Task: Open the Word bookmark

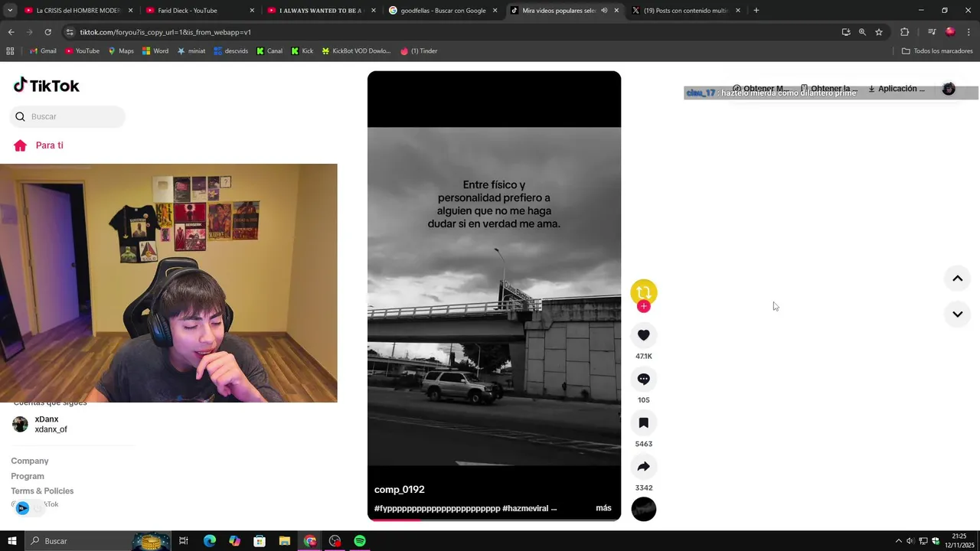Action: (155, 51)
